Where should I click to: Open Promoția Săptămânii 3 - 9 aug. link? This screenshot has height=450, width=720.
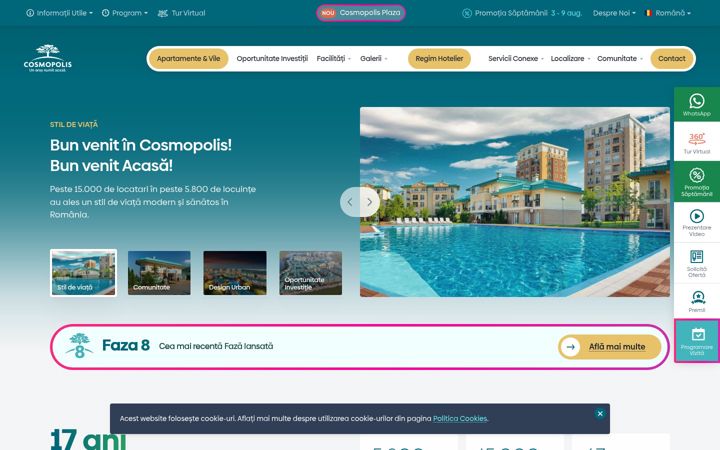[x=522, y=13]
